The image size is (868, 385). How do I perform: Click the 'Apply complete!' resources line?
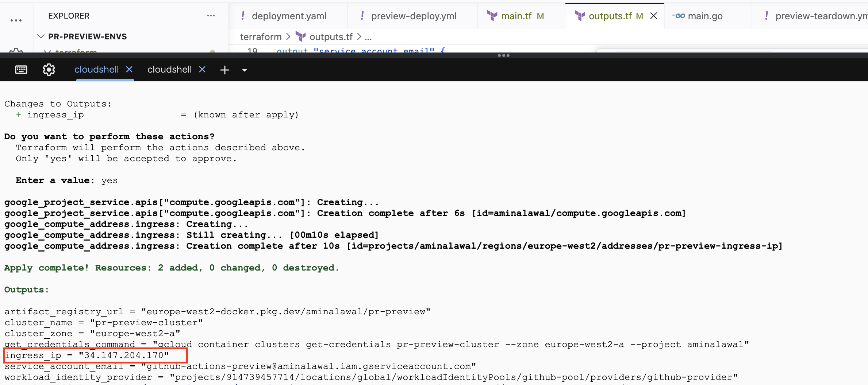(x=172, y=268)
